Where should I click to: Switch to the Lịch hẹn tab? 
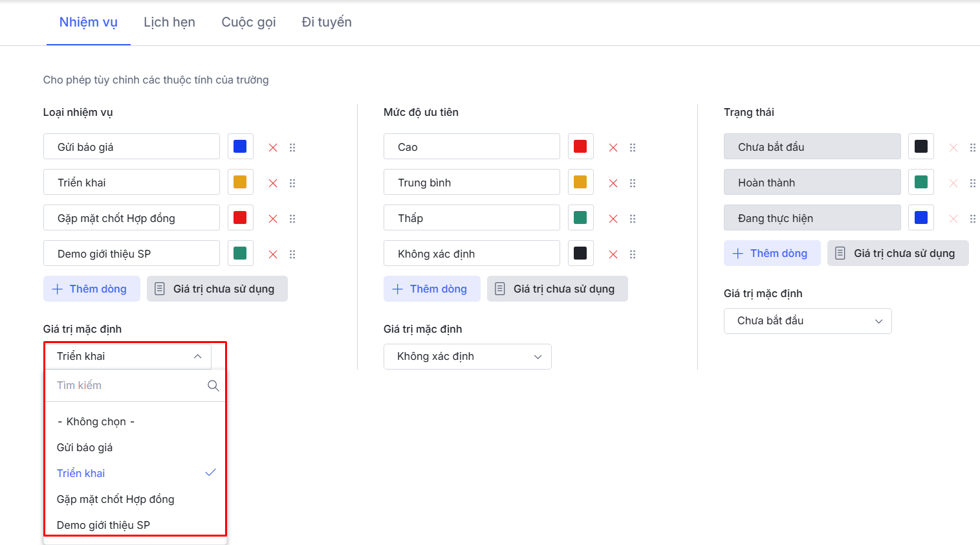click(169, 22)
